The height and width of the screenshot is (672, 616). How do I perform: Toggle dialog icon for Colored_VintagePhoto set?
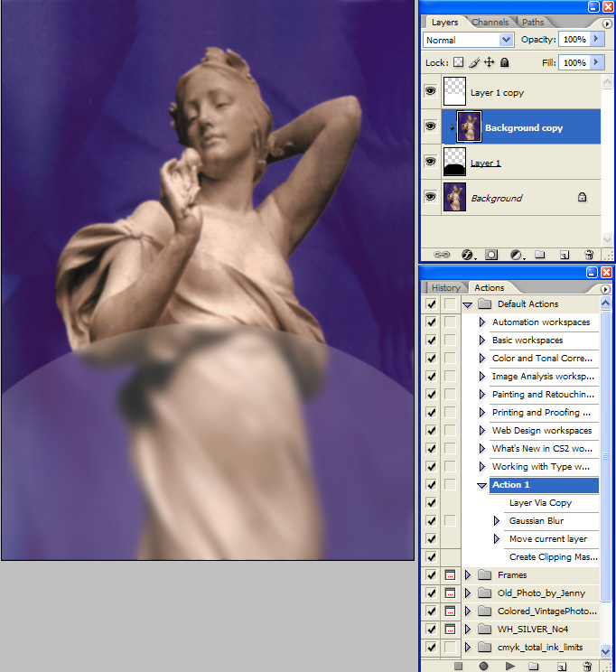(x=450, y=611)
